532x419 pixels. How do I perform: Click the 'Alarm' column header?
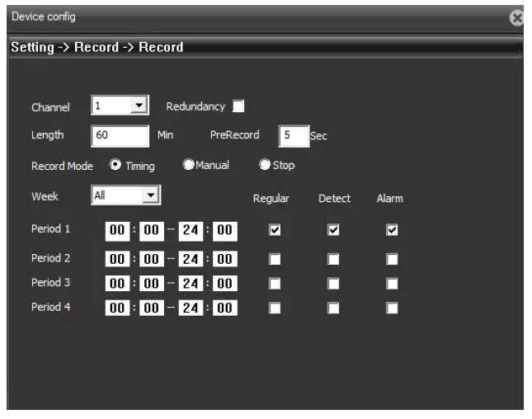click(389, 198)
